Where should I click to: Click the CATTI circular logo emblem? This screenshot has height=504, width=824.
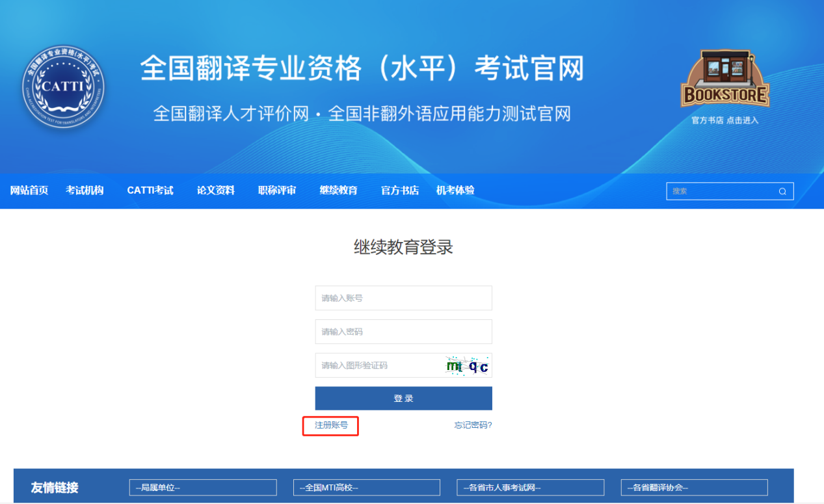point(62,87)
